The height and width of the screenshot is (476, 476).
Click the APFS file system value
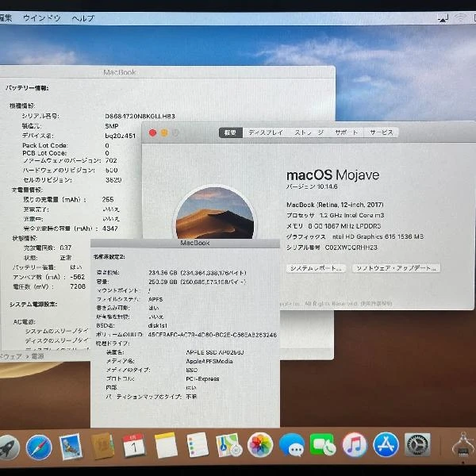(x=155, y=300)
